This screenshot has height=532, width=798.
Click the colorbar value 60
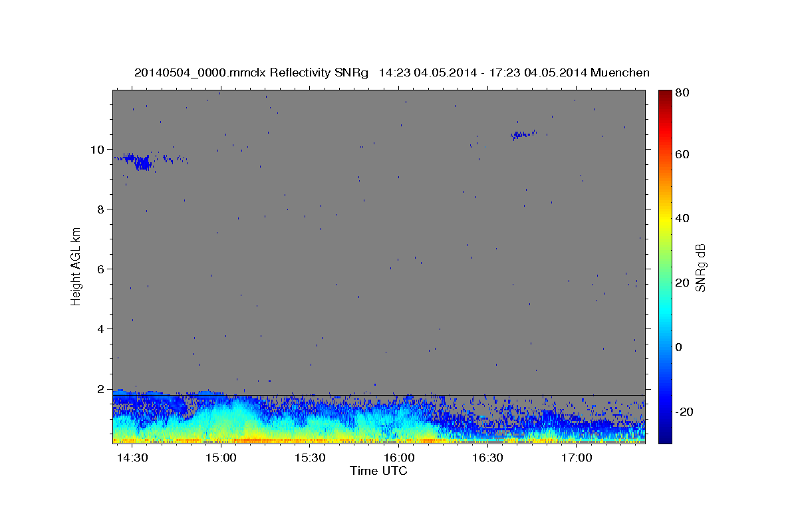[x=682, y=154]
